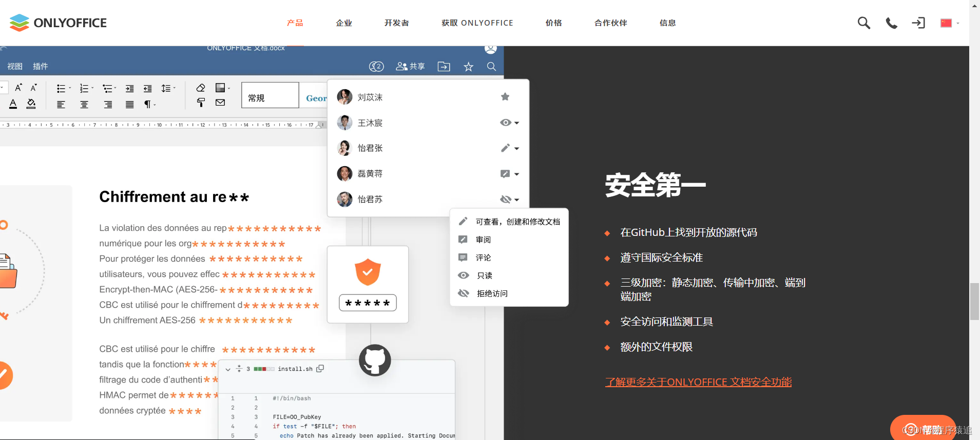The image size is (980, 440).
Task: Copy the install.sh file path icon
Action: 320,369
